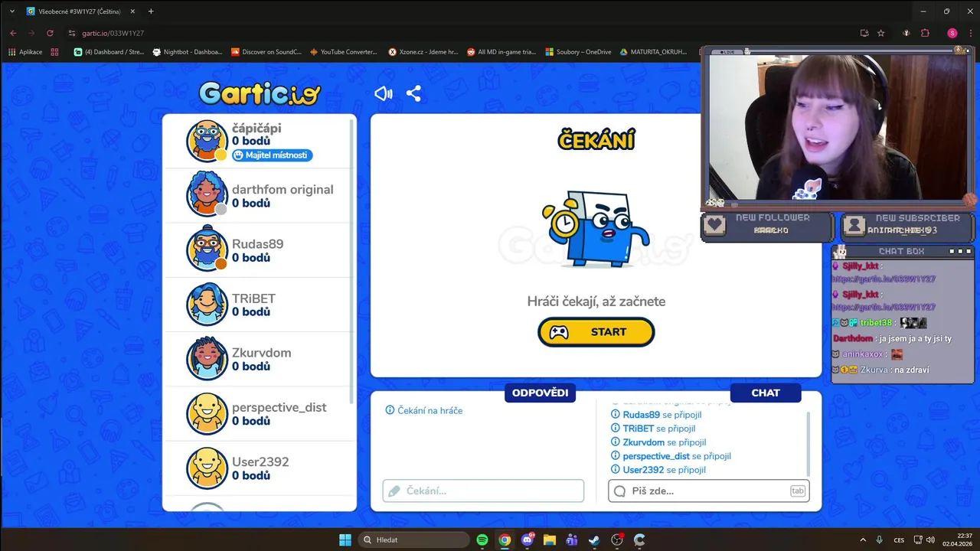Click 'User2392 se připojil' chat message
The height and width of the screenshot is (551, 980).
coord(658,470)
